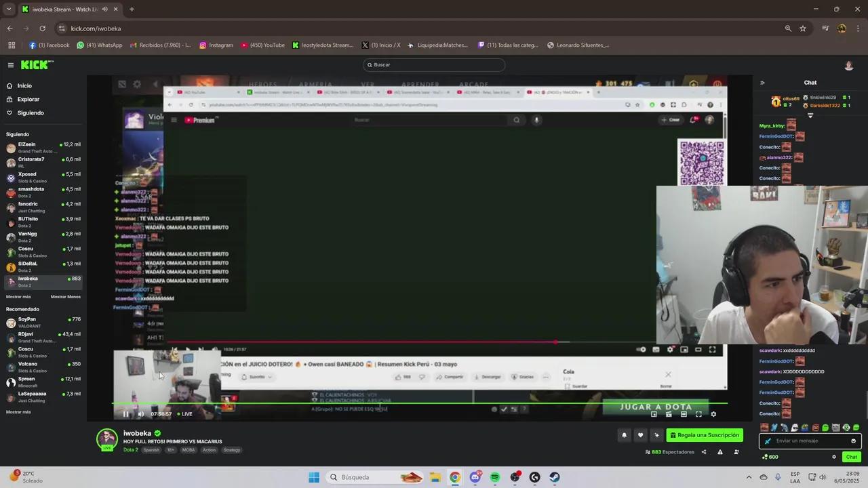Open Chrome media control icon
The height and width of the screenshot is (488, 868).
click(825, 28)
